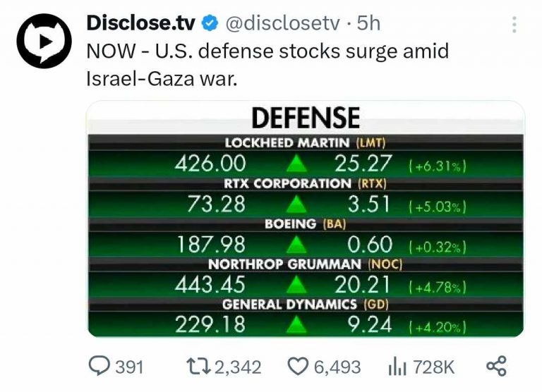The height and width of the screenshot is (392, 542).
Task: Click the @disclosetv handle
Action: point(282,23)
